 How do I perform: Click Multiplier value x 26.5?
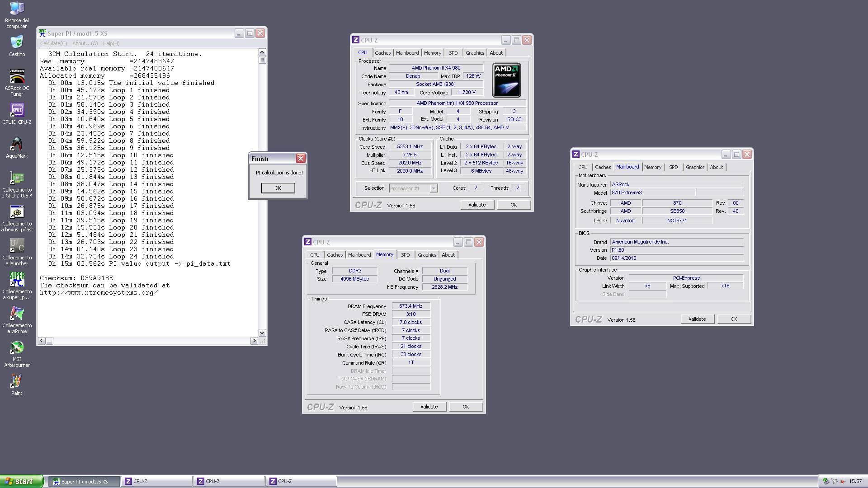(x=410, y=155)
